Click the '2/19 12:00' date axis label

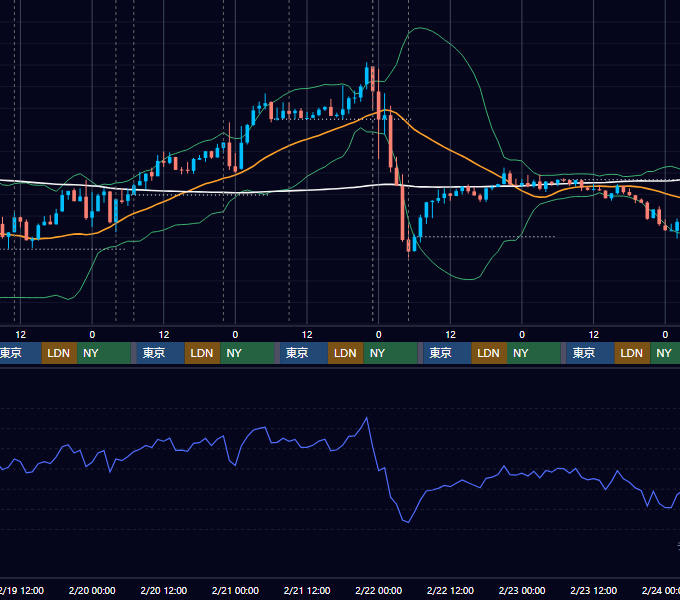[22, 590]
